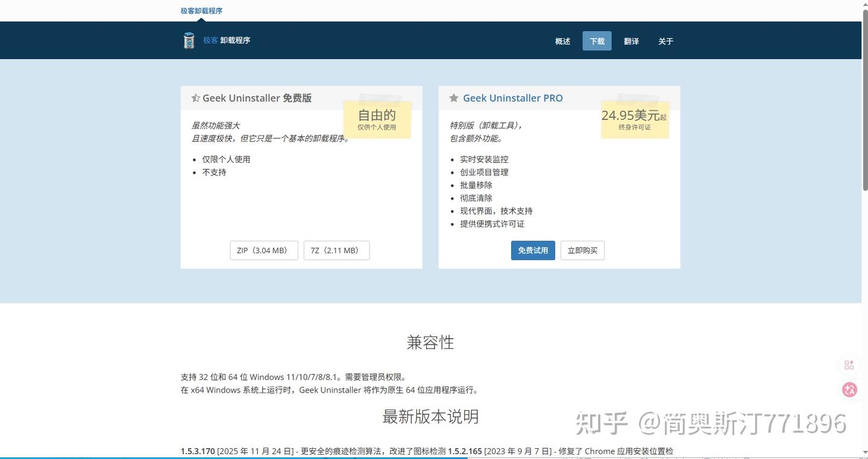Screen dimensions: 868x459
Task: Click the 虽然功能强大 description text
Action: coord(216,125)
